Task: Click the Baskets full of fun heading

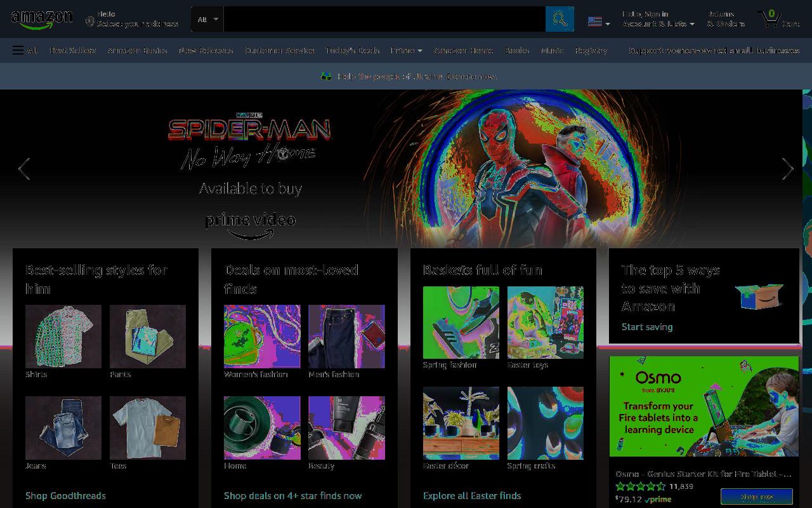Action: coord(483,270)
